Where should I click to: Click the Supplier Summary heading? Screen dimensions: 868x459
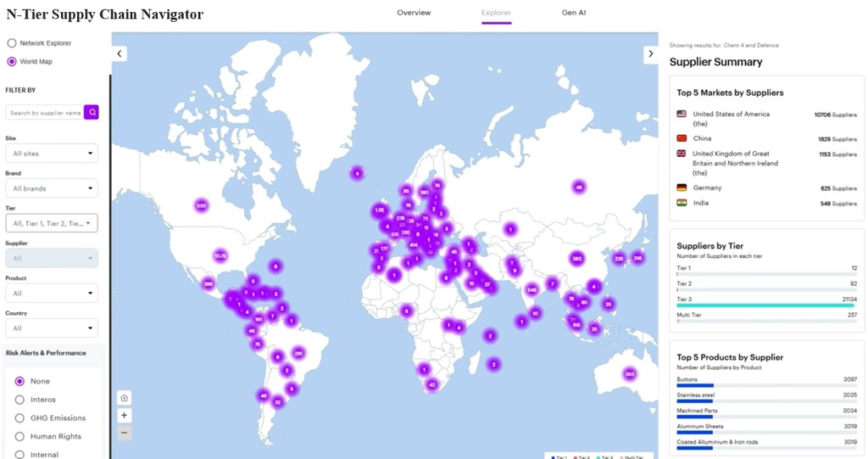point(715,62)
